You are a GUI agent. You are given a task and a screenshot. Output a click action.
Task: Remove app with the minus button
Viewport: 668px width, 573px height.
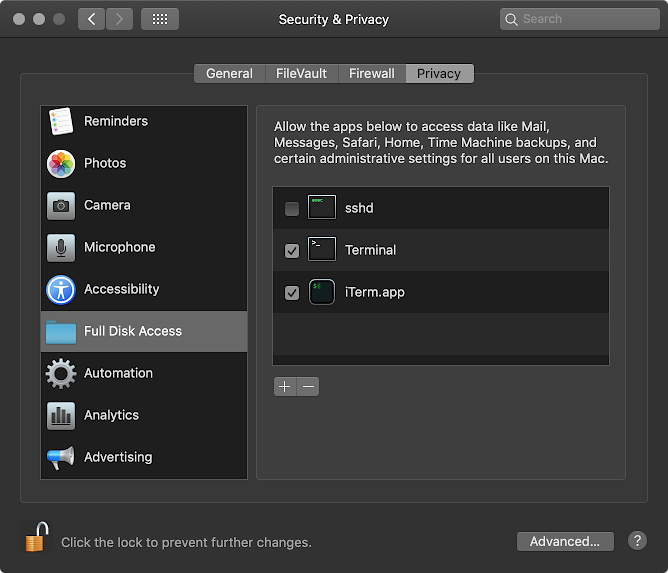point(308,386)
